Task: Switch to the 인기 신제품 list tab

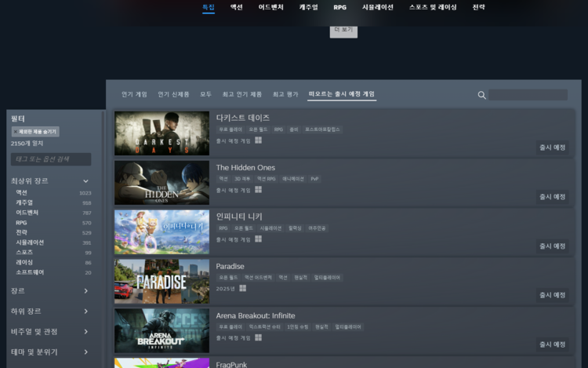Action: [x=173, y=94]
